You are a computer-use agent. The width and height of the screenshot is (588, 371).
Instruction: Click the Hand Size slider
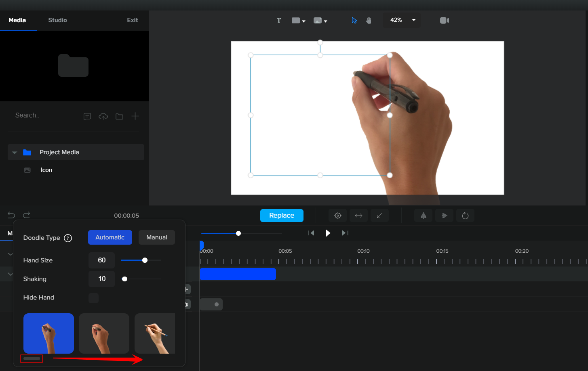141,260
